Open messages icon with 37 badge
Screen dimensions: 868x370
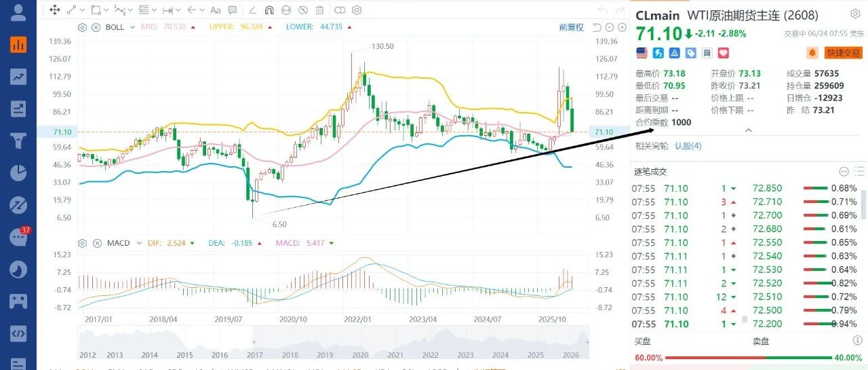pos(18,237)
